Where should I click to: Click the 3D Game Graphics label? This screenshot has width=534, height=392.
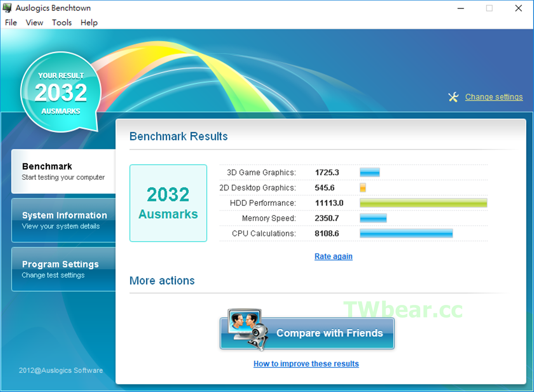pyautogui.click(x=261, y=172)
